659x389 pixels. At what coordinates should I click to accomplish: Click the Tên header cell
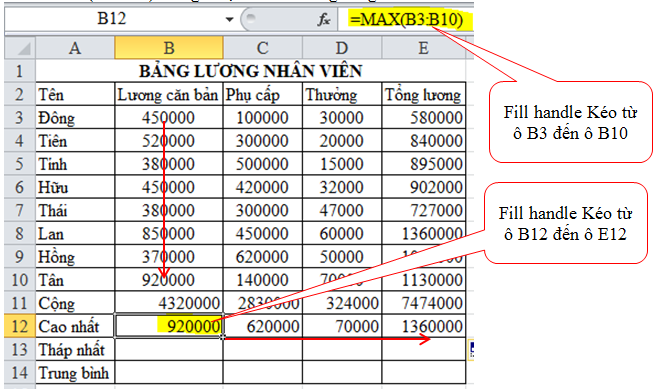(75, 94)
